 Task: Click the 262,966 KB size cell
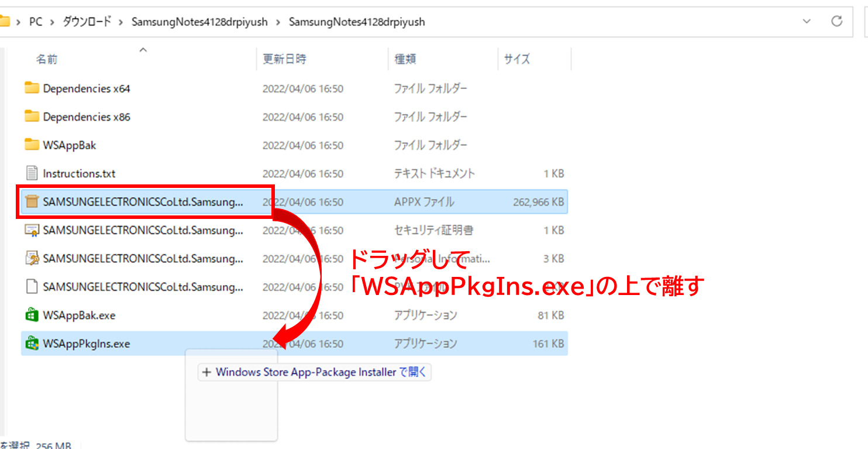coord(538,202)
